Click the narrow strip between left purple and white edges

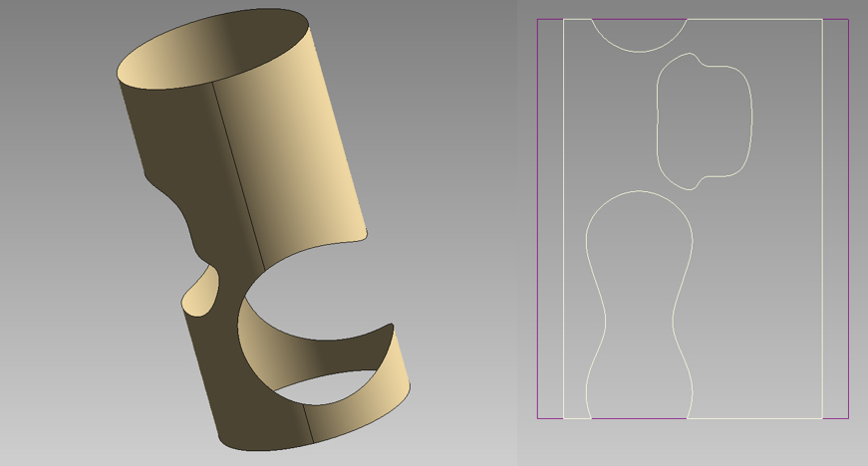(x=551, y=219)
